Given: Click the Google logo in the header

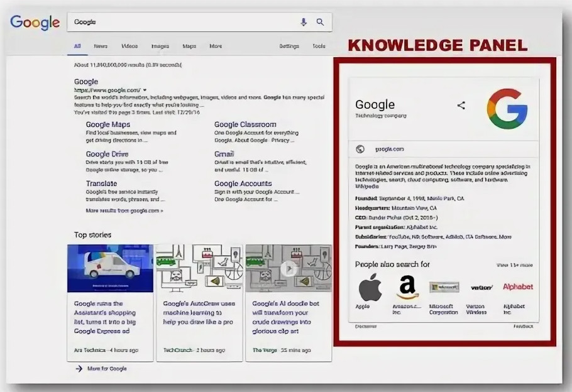Looking at the screenshot, I should (35, 22).
